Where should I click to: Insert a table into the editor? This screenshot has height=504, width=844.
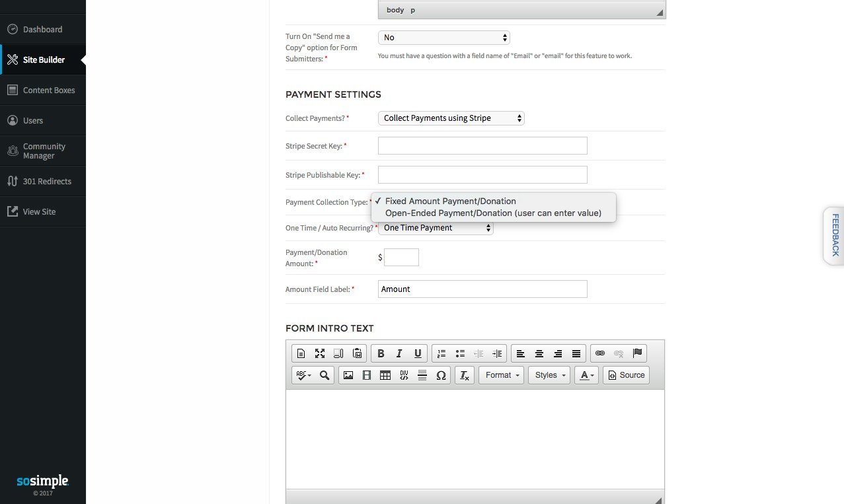385,375
